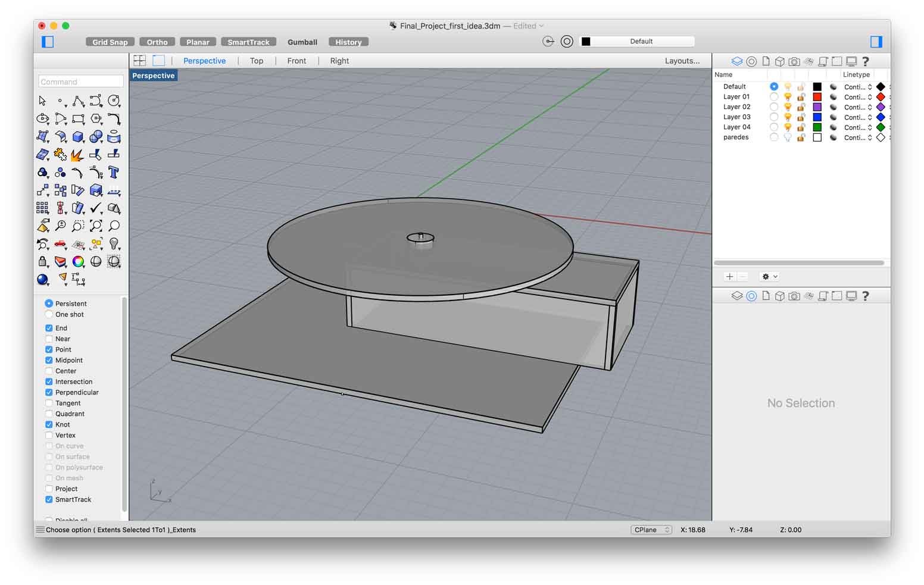Select Persistent osnap mode
The height and width of the screenshot is (585, 924).
coord(49,304)
